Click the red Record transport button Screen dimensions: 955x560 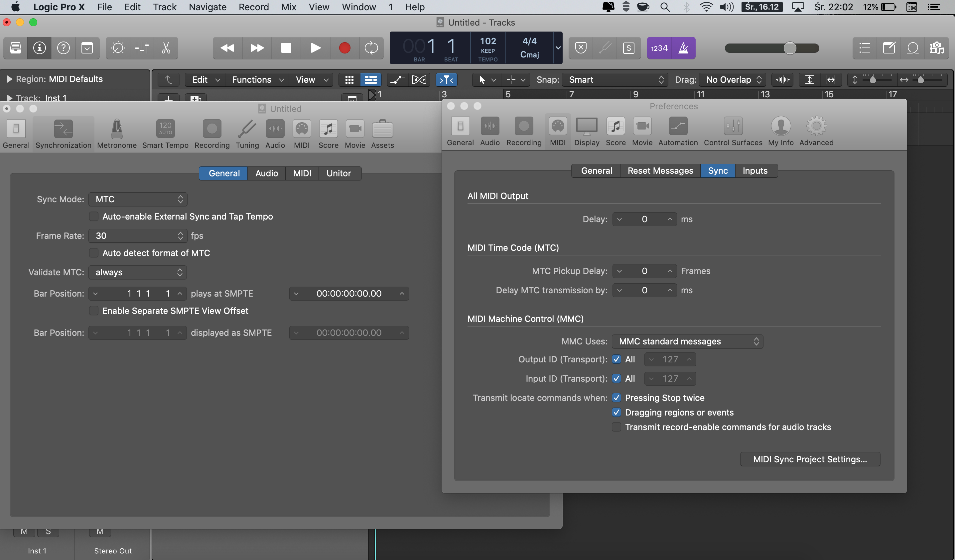tap(344, 48)
